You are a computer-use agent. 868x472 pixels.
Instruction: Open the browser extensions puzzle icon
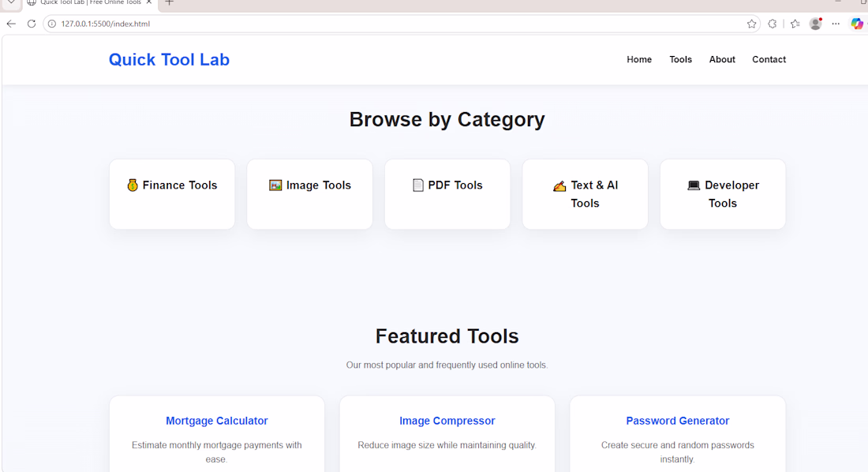click(x=773, y=24)
